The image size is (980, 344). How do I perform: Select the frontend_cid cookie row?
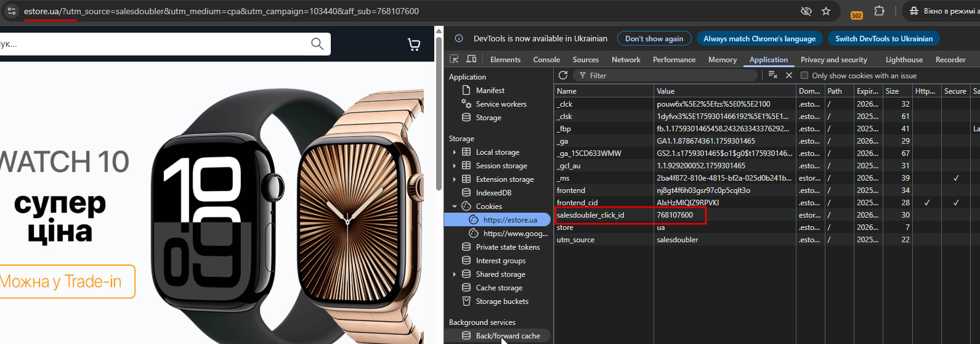(x=767, y=203)
